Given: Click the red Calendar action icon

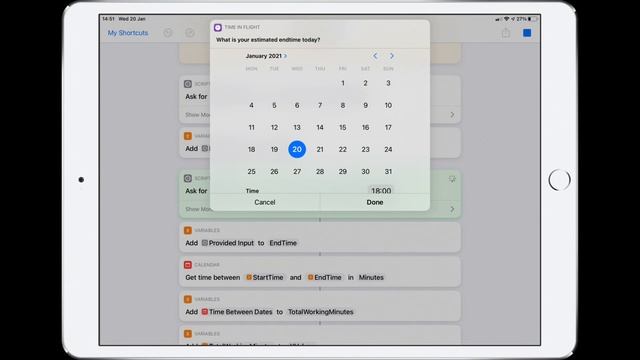Looking at the screenshot, I should coord(188,265).
